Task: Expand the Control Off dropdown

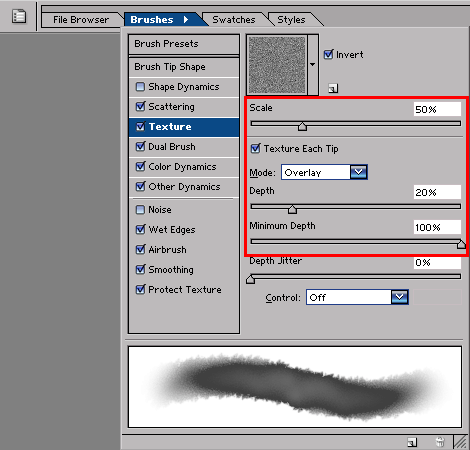Action: pos(357,297)
